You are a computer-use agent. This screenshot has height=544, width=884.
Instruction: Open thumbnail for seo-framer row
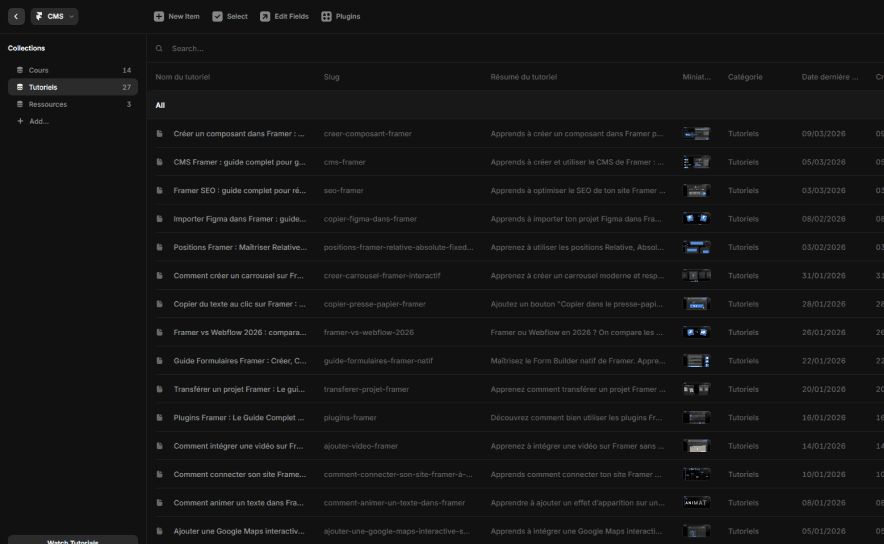(696, 191)
